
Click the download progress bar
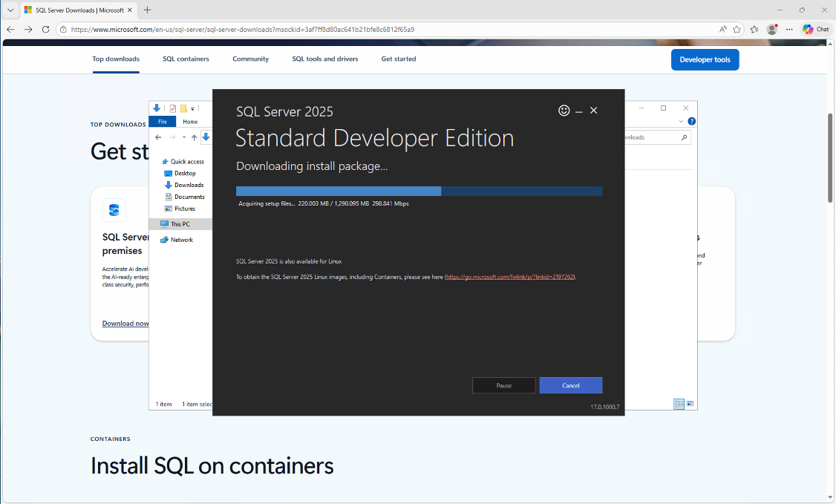pyautogui.click(x=419, y=192)
